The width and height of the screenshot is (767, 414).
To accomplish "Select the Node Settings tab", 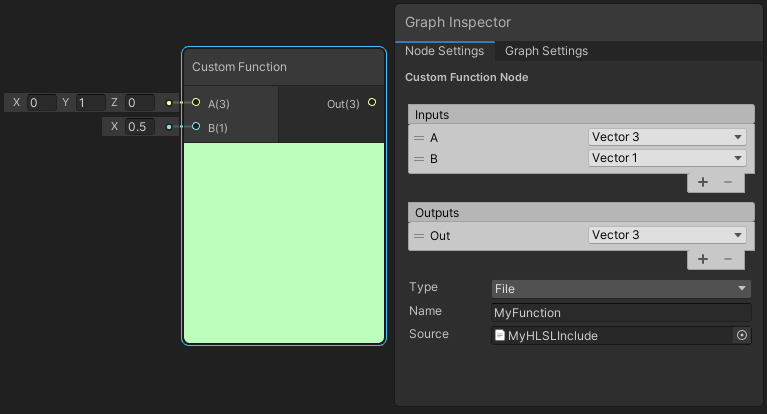I will 444,51.
